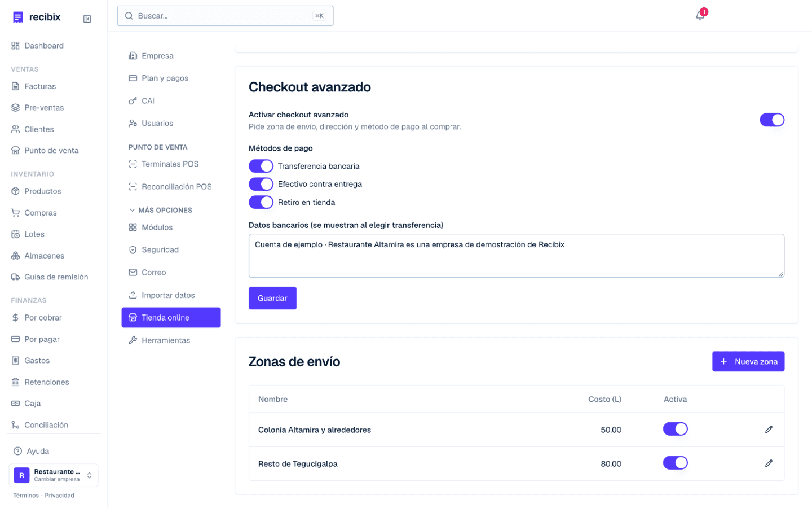Screen dimensions: 812x508
Task: Open the notifications bell icon
Action: tap(700, 16)
